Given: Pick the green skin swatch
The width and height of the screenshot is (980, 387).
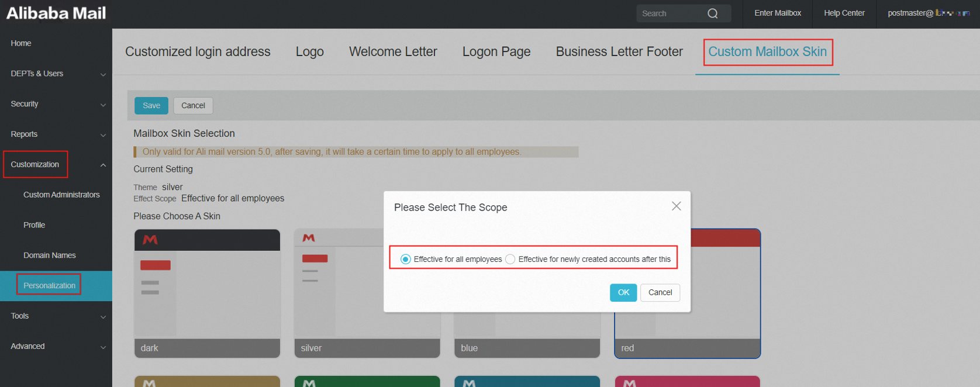Looking at the screenshot, I should coord(367,381).
